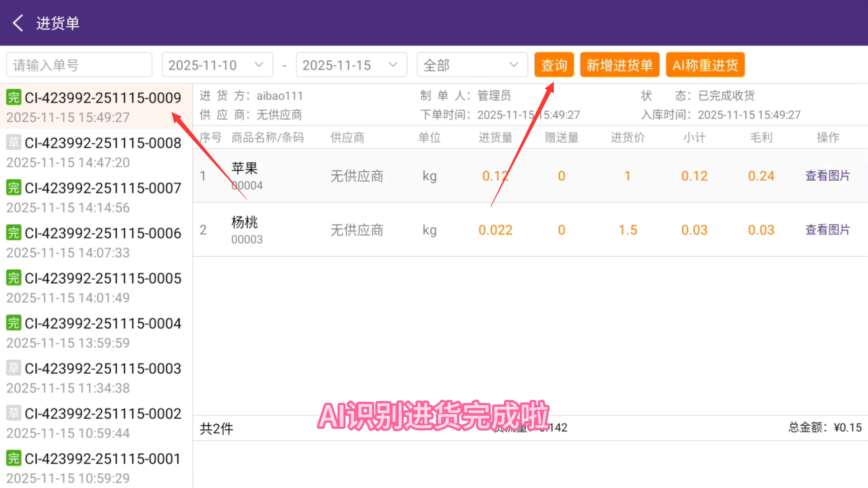The image size is (868, 488).
Task: Click gray 草 draft badge of order 0008
Action: pos(14,142)
